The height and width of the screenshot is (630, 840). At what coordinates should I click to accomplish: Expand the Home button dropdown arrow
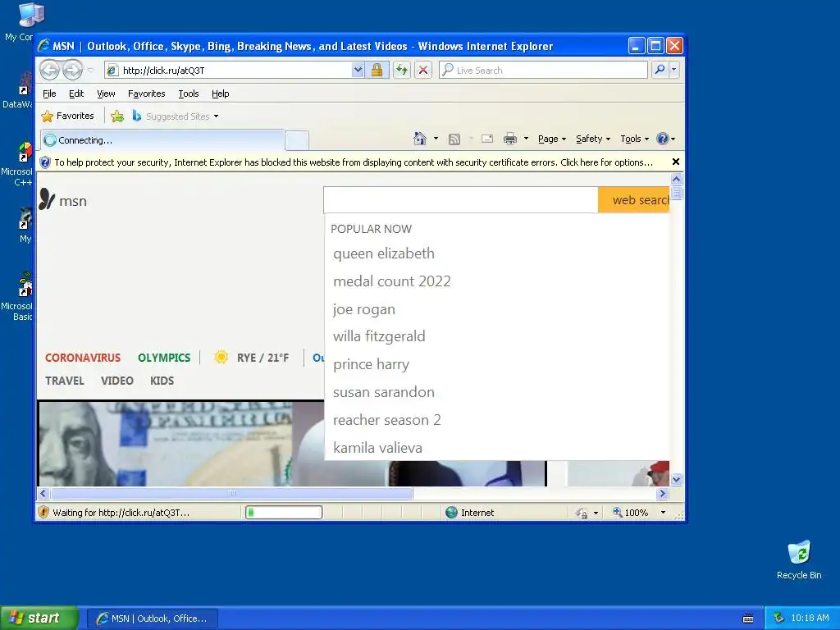tap(436, 139)
